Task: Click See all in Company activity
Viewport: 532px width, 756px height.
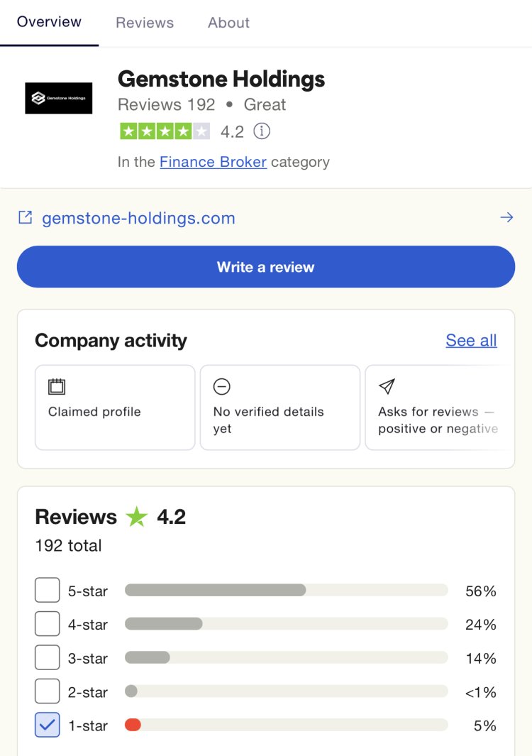Action: (471, 340)
